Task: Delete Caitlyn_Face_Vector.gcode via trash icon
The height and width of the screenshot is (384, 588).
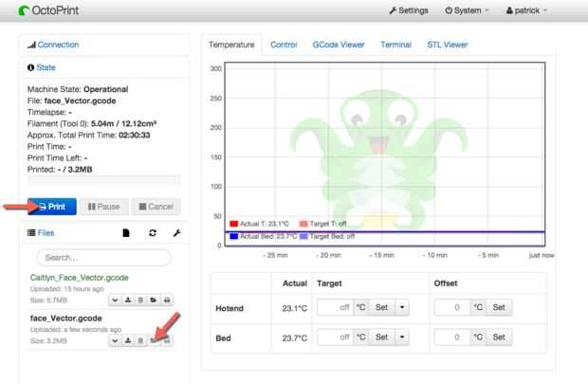Action: pos(140,300)
